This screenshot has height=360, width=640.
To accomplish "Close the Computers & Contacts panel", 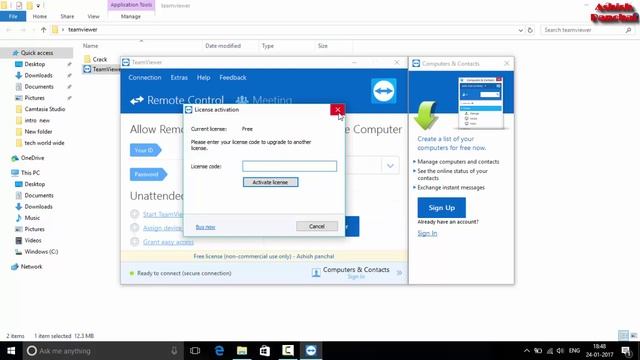I will [x=507, y=63].
